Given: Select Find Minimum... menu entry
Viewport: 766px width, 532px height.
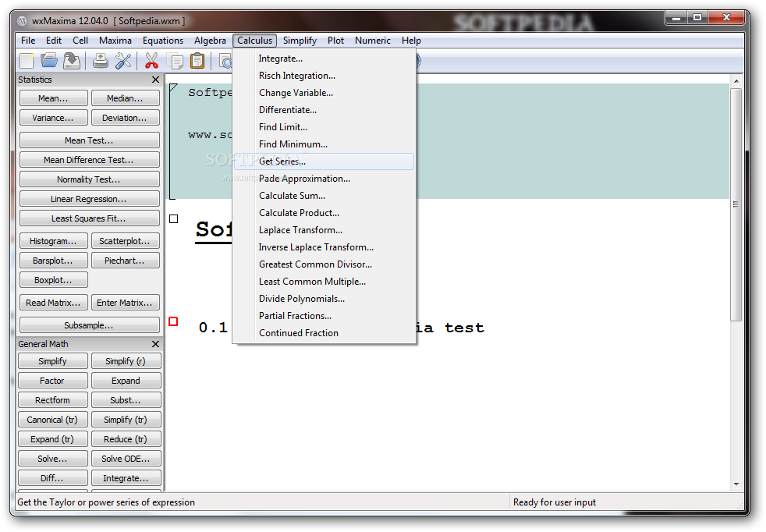Looking at the screenshot, I should pos(324,144).
